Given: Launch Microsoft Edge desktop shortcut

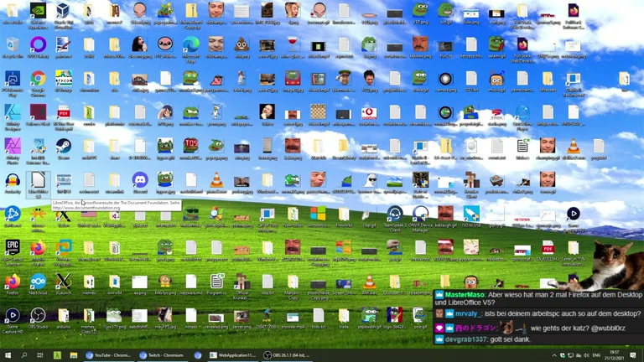Looking at the screenshot, I should click(x=190, y=45).
